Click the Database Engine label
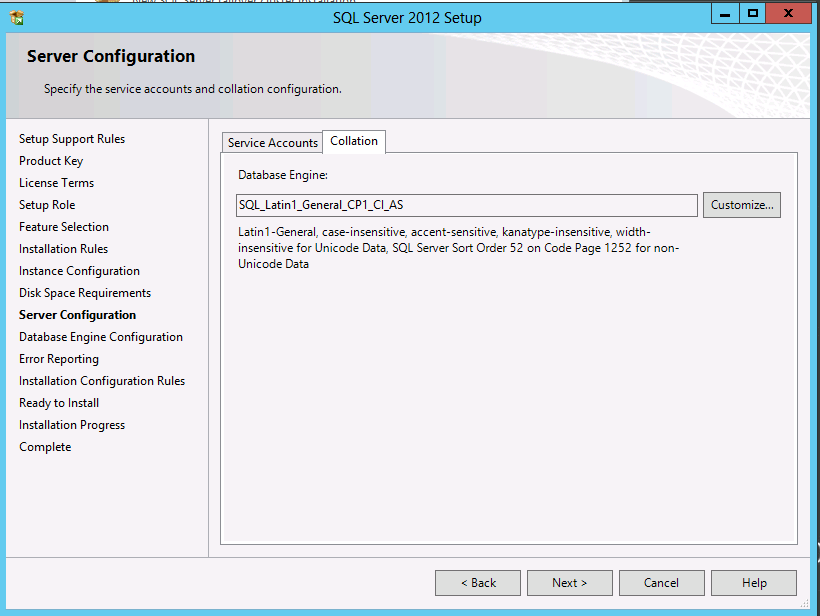 click(283, 175)
